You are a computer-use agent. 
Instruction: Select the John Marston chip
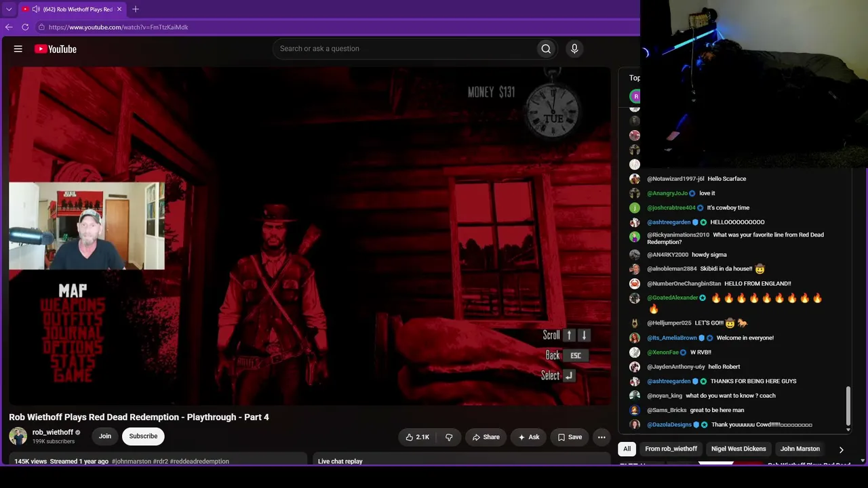coord(800,449)
